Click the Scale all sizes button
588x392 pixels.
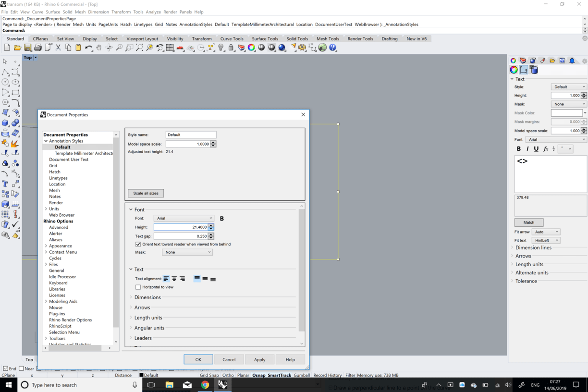click(146, 193)
